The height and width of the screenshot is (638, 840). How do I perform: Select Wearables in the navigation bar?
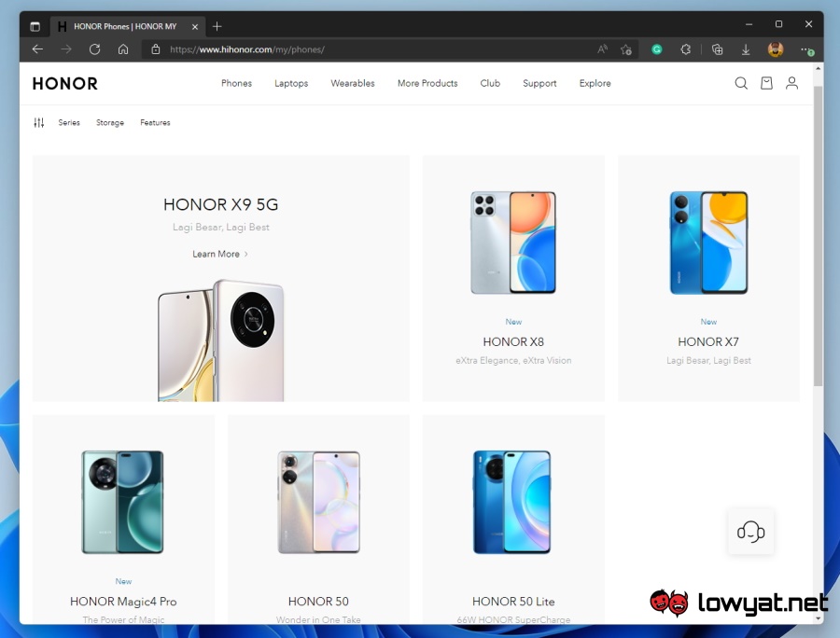(x=353, y=83)
